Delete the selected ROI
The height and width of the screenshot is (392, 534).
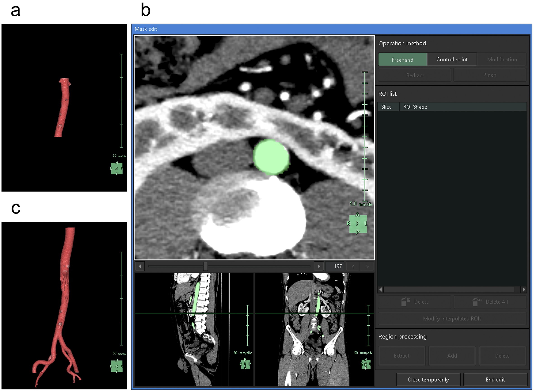point(414,302)
